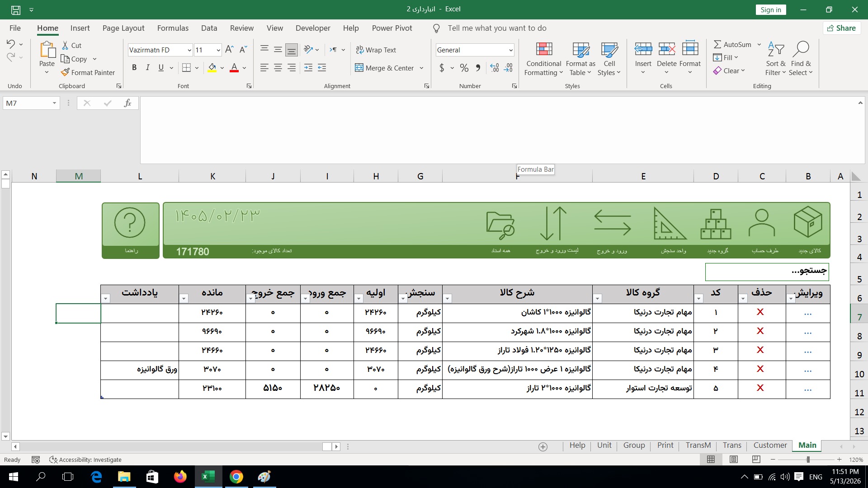This screenshot has width=868, height=488.
Task: Open the font size dropdown
Action: [218, 50]
